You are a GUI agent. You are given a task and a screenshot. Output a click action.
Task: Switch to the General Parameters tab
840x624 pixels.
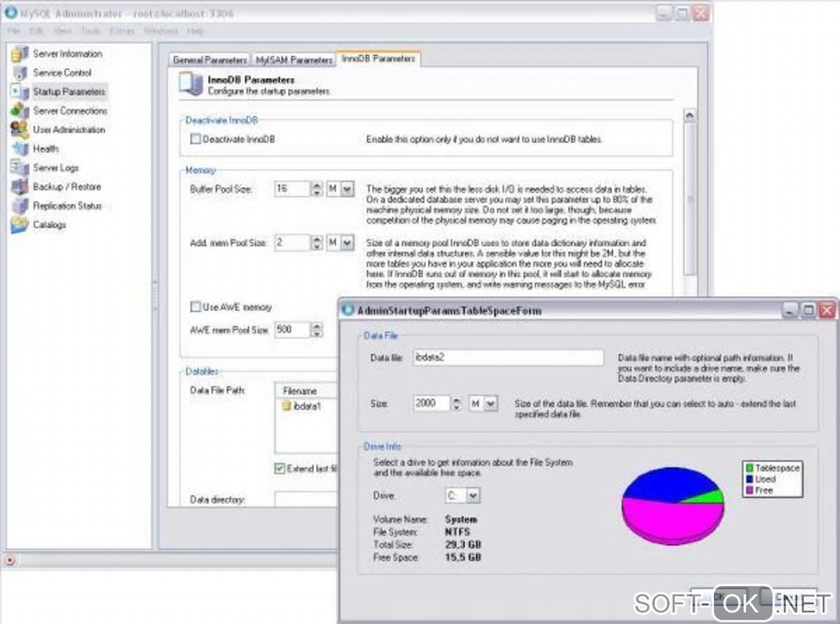(209, 60)
